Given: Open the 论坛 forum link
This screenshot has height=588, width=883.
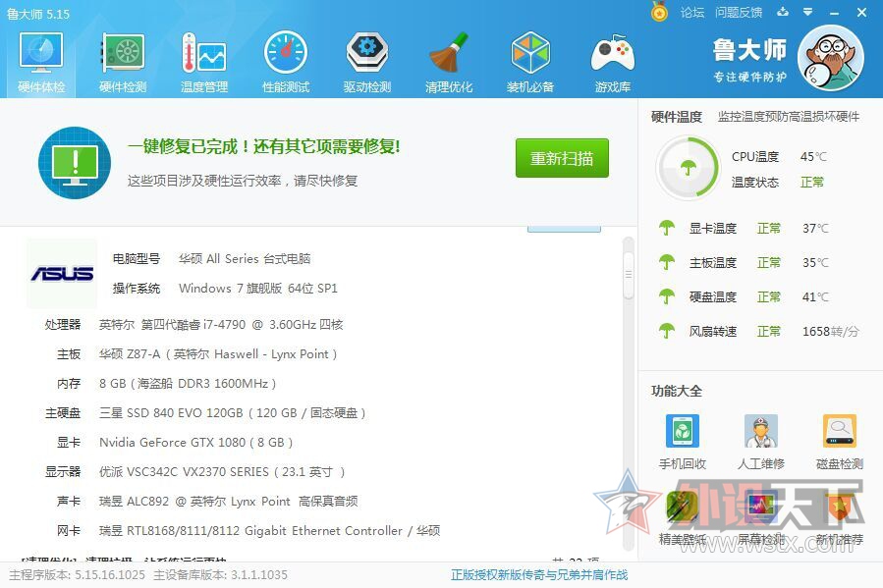Looking at the screenshot, I should point(692,13).
